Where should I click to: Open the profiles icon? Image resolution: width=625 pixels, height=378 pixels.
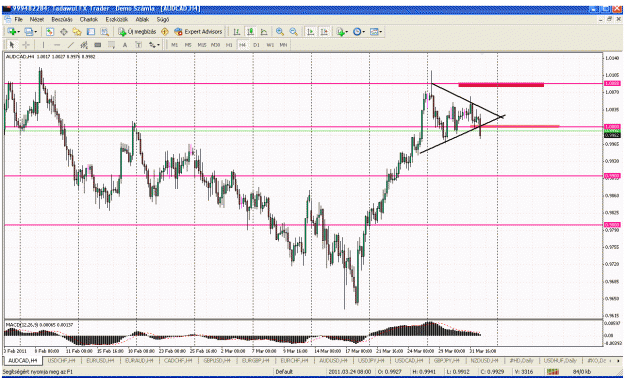tap(29, 32)
